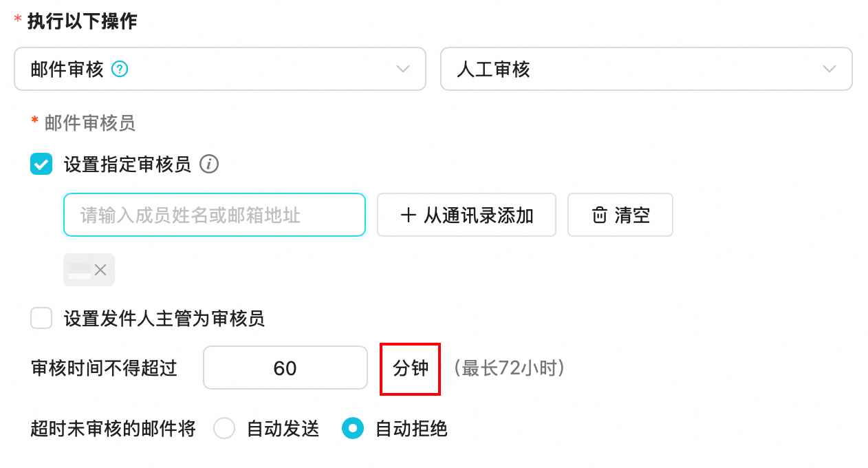
Task: Focus the member name or email input field
Action: [x=214, y=215]
